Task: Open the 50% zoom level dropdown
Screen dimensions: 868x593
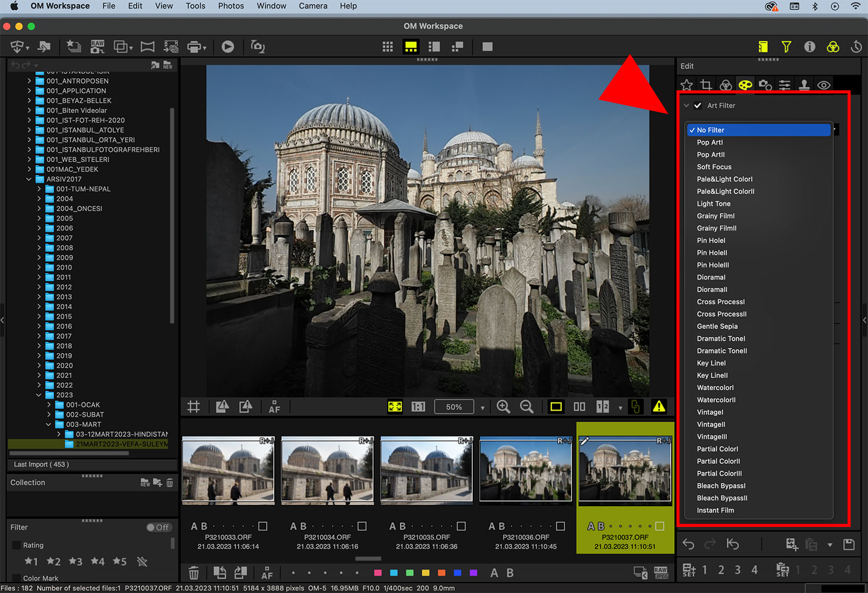Action: [x=483, y=407]
